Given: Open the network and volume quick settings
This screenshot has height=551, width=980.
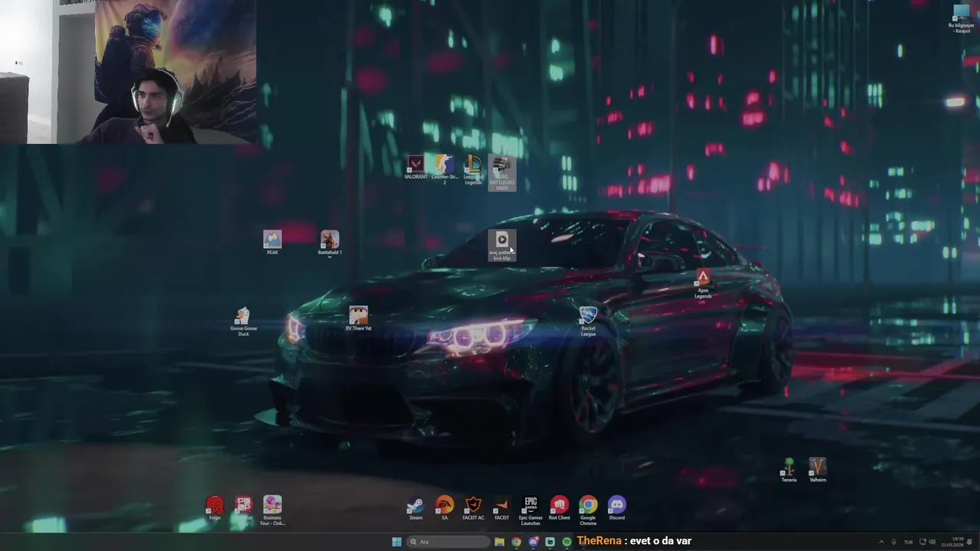Looking at the screenshot, I should tap(927, 542).
